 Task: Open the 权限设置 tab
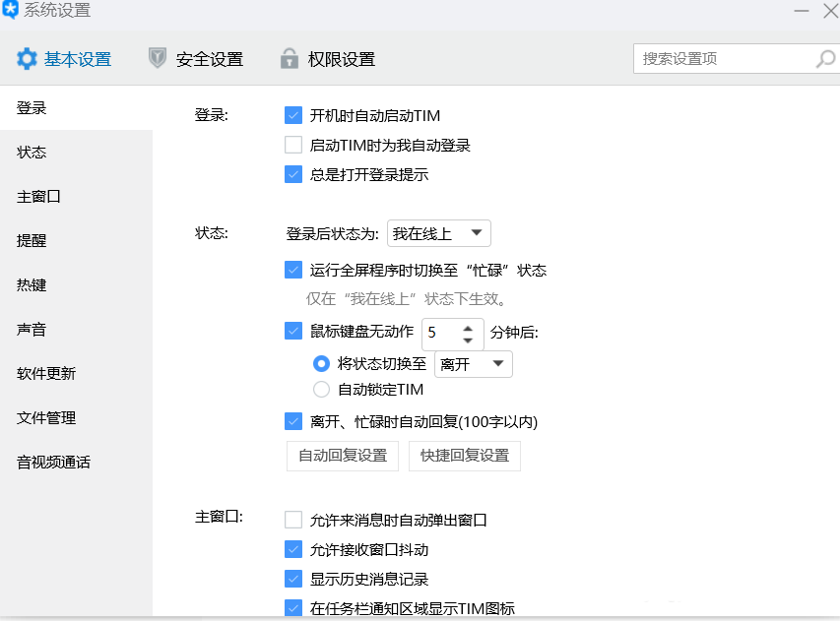coord(341,59)
